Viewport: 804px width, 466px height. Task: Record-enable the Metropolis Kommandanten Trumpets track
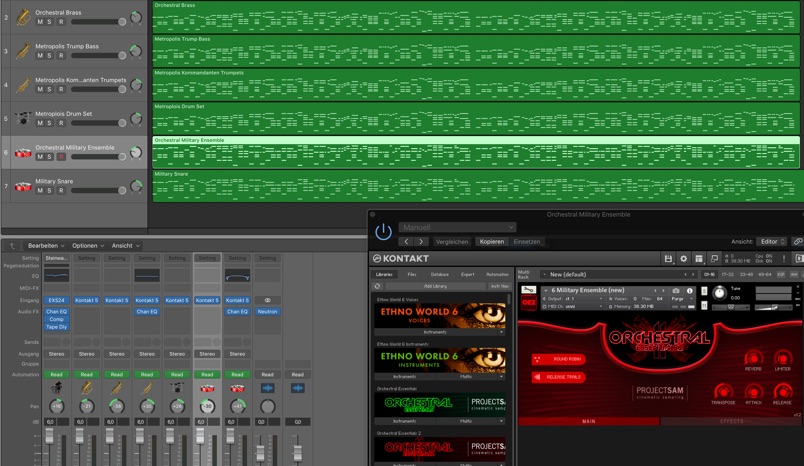(x=61, y=89)
